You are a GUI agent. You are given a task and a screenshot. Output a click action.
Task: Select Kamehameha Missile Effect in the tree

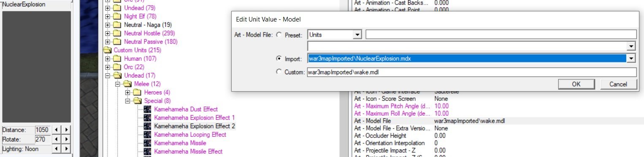(x=188, y=152)
